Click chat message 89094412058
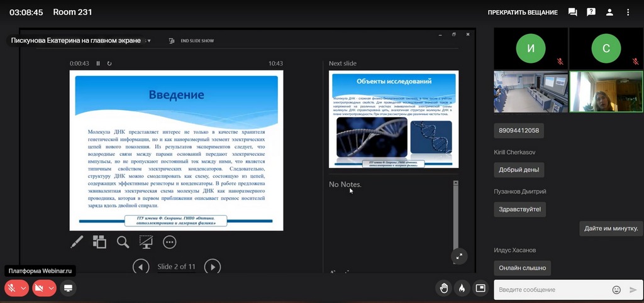 (519, 131)
